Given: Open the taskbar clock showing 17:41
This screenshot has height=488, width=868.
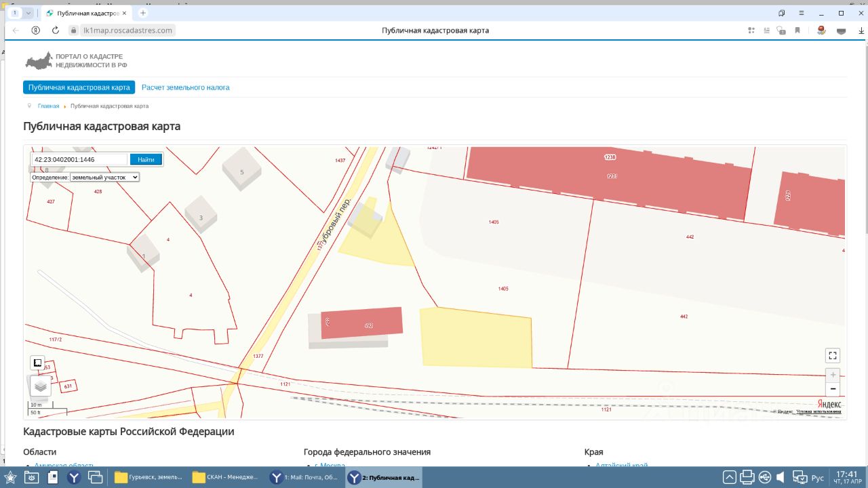Looking at the screenshot, I should point(847,477).
